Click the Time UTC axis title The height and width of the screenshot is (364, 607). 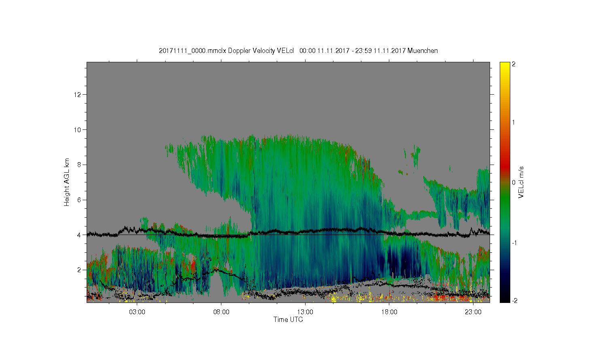coord(288,320)
